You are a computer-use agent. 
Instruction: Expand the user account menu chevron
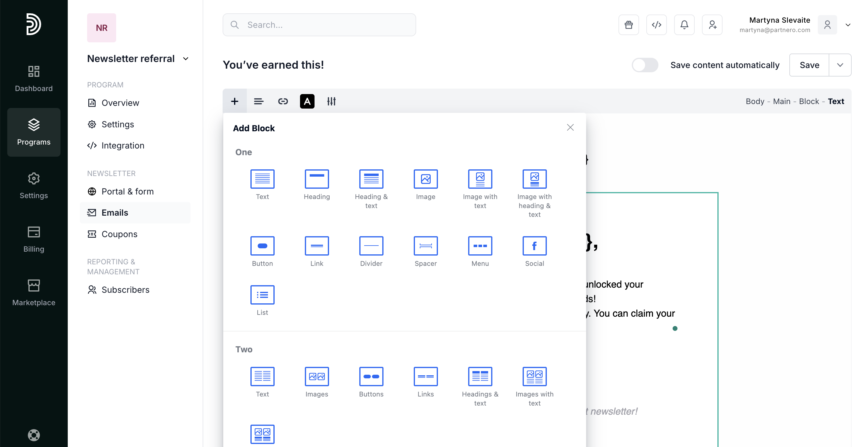[848, 24]
